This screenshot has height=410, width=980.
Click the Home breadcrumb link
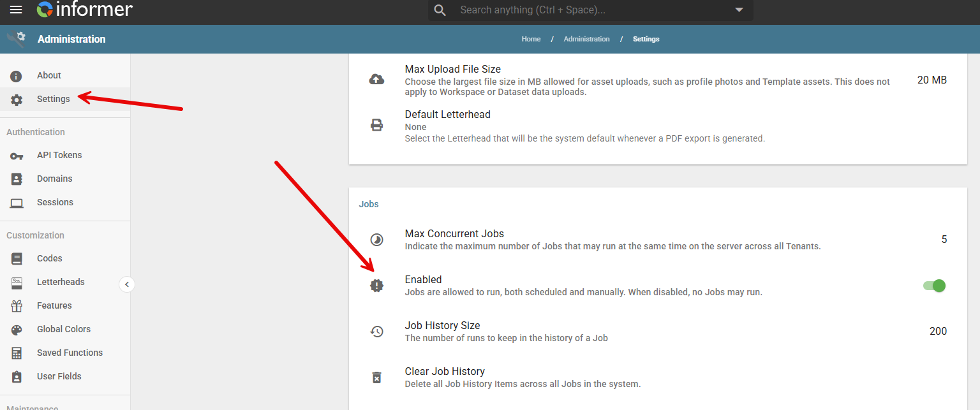click(531, 39)
